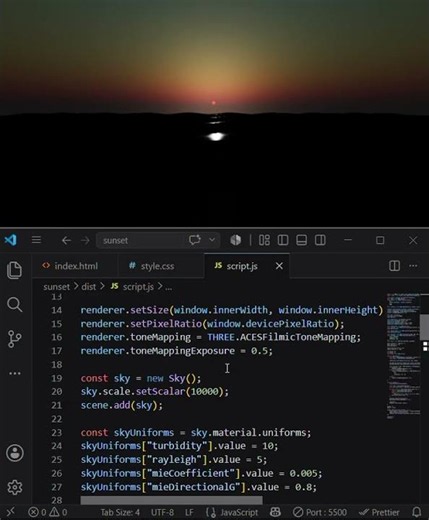Image resolution: width=429 pixels, height=520 pixels.
Task: Click 'Port : 5500' Live Server status
Action: pos(319,512)
